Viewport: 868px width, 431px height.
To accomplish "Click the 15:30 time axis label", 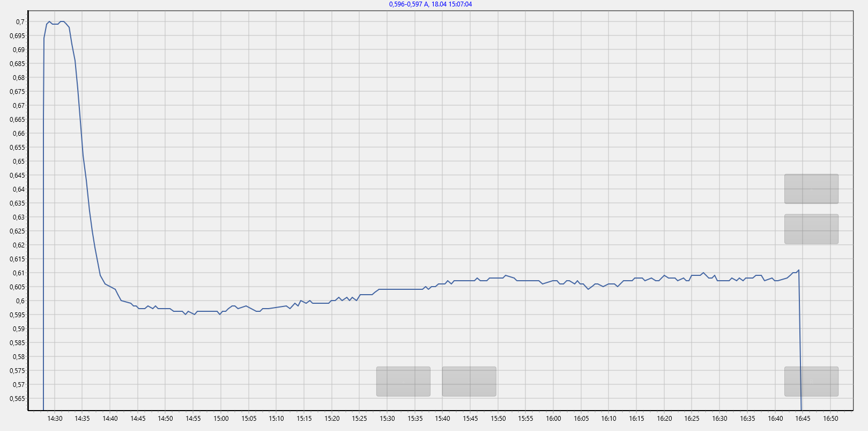I will (387, 419).
